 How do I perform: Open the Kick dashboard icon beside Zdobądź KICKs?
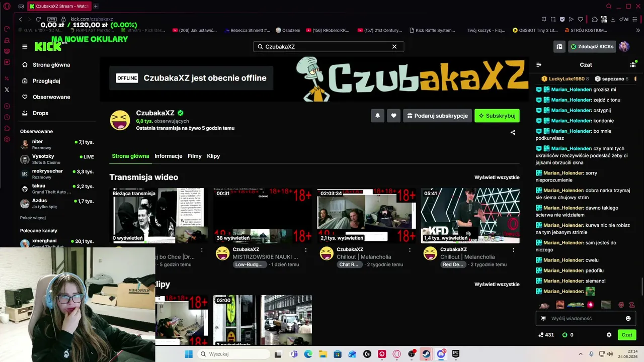point(559,47)
